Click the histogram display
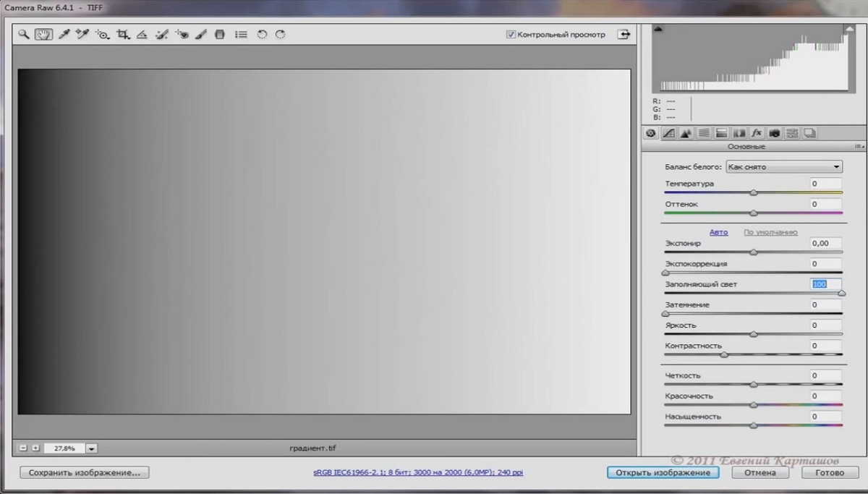 tap(754, 58)
